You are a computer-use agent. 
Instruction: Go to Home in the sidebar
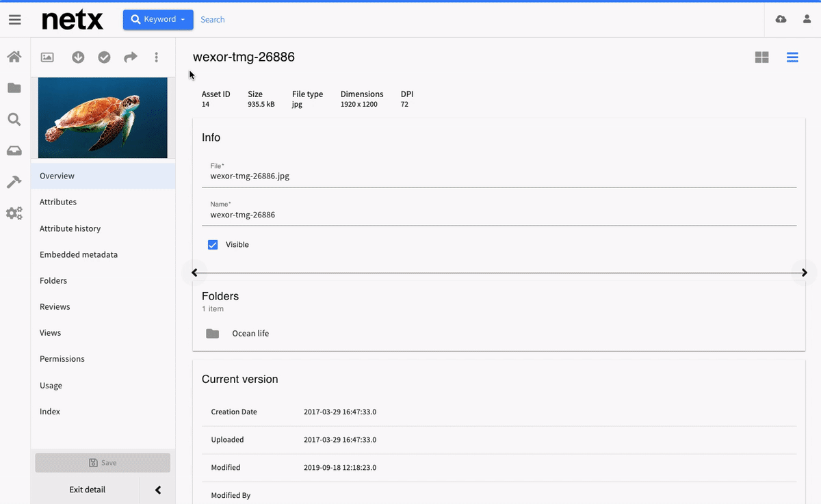coord(14,57)
